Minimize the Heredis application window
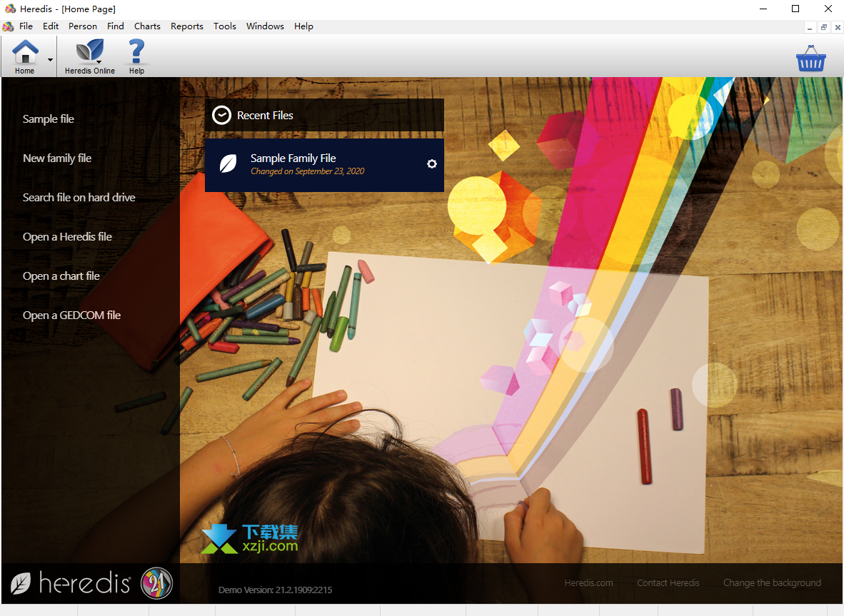The height and width of the screenshot is (616, 844). point(763,9)
